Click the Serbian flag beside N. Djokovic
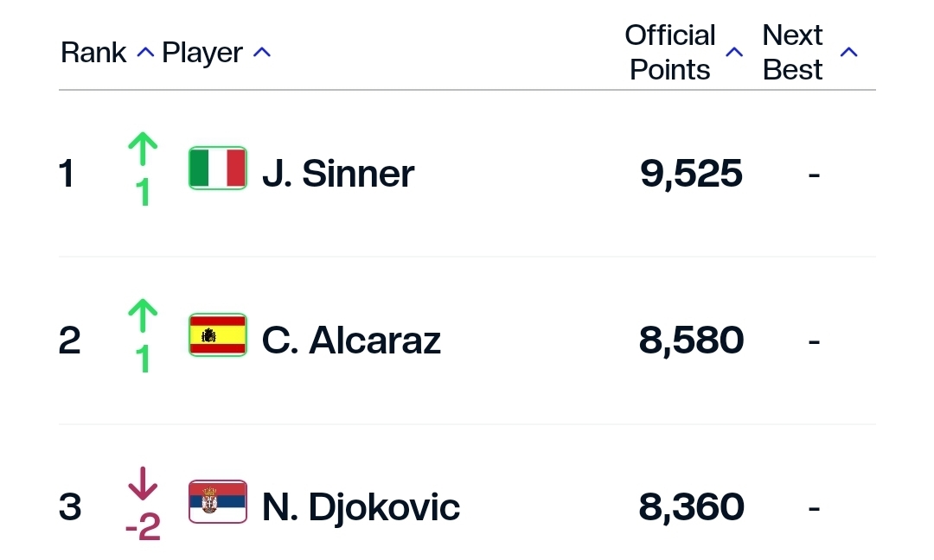Image resolution: width=934 pixels, height=560 pixels. pos(218,501)
